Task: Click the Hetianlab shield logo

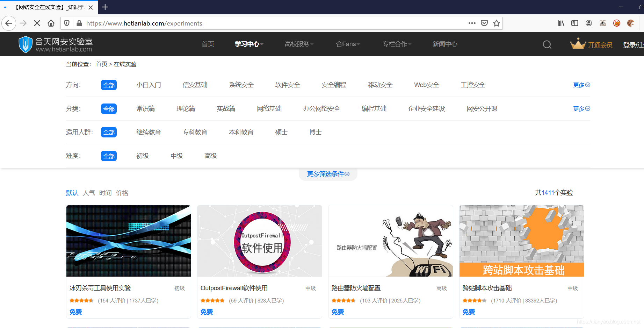Action: click(x=25, y=44)
